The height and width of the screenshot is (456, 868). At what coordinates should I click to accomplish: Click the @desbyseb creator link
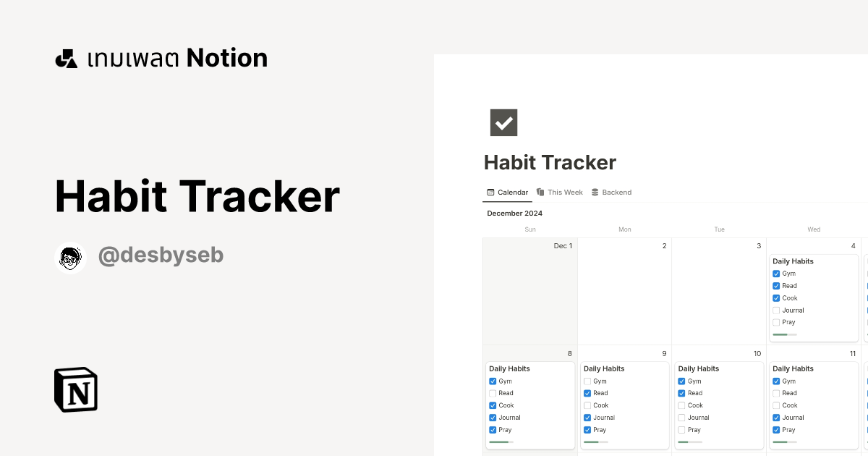[161, 255]
